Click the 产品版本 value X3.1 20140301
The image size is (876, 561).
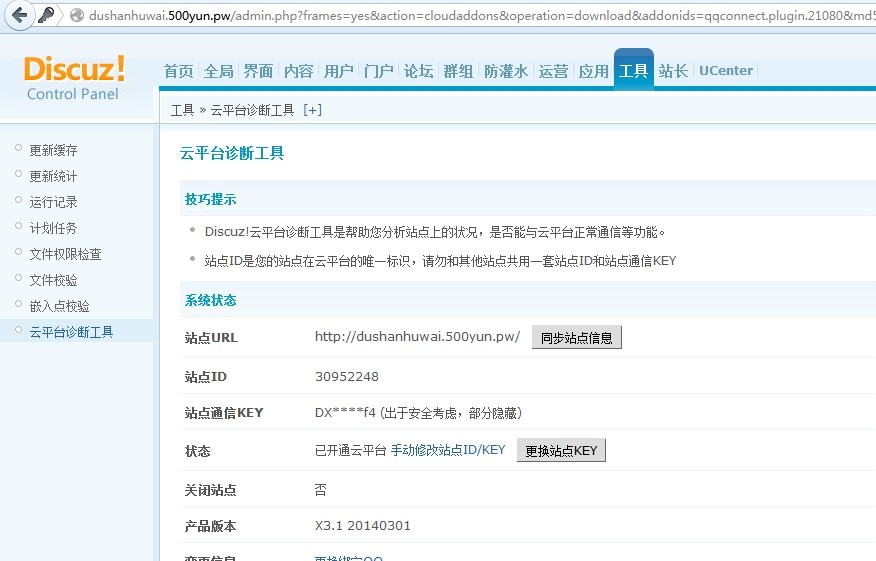[x=363, y=525]
